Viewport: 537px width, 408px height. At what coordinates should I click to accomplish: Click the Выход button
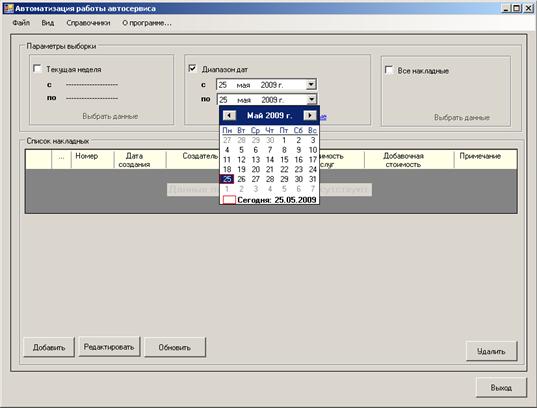501,387
